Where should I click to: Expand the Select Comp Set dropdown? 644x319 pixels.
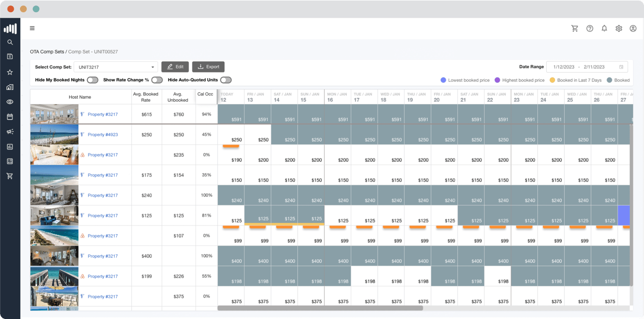pos(116,67)
